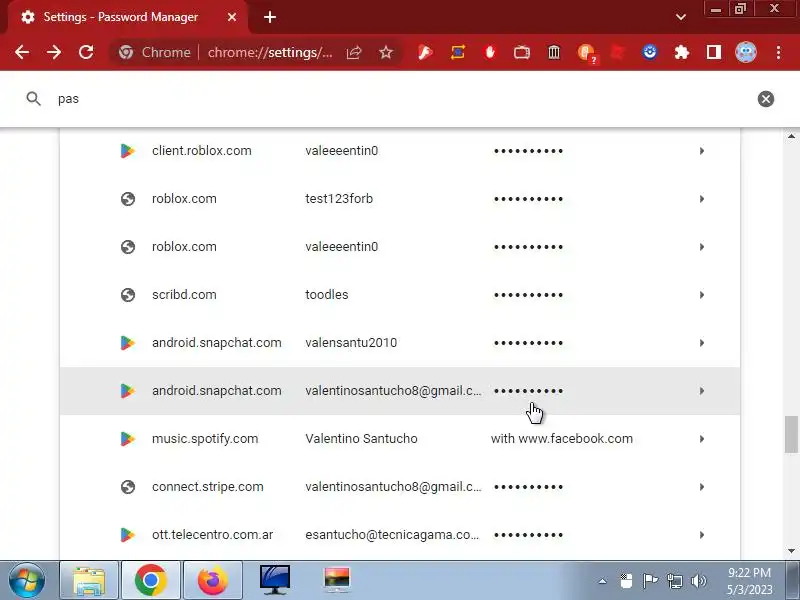The width and height of the screenshot is (800, 600).
Task: Open the TV-shaped extension icon
Action: coord(521,52)
